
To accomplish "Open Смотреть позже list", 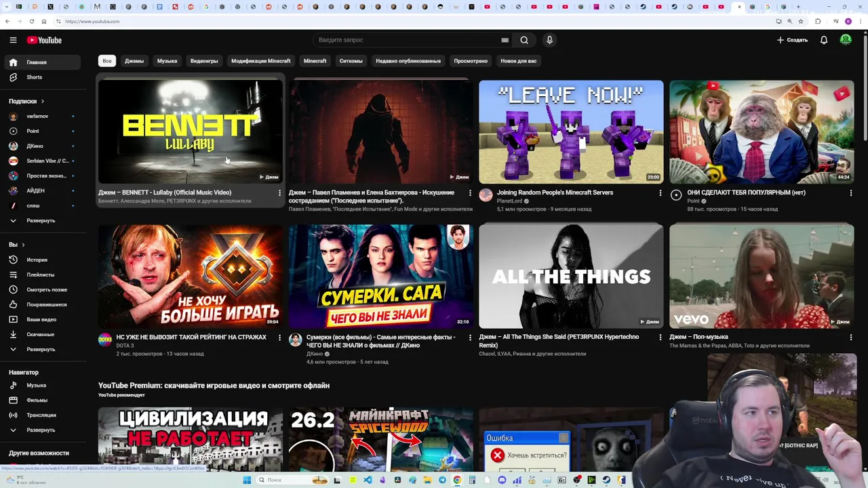I will coord(43,289).
